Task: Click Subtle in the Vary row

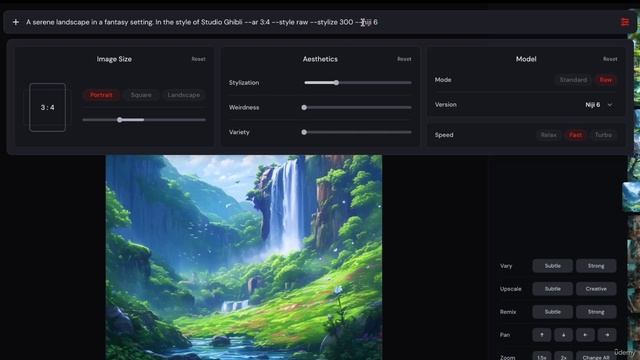Action: click(x=553, y=266)
